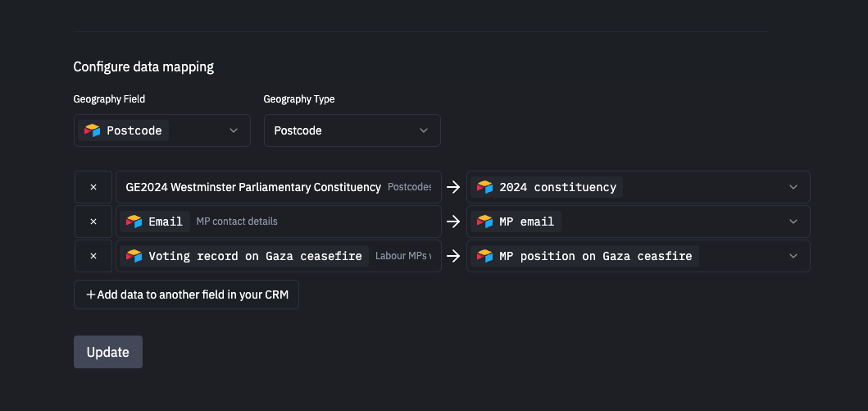Screen dimensions: 868x411
Task: Open the Geography Type dropdown
Action: pos(352,130)
